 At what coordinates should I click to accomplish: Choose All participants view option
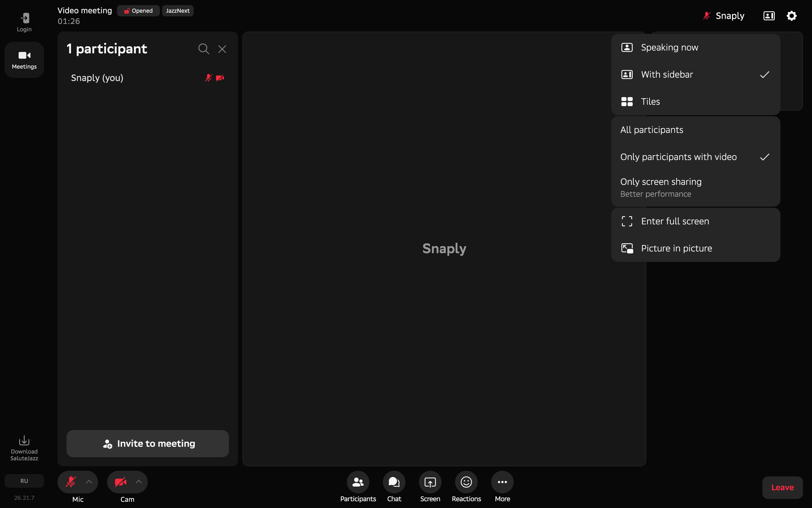[x=696, y=130]
